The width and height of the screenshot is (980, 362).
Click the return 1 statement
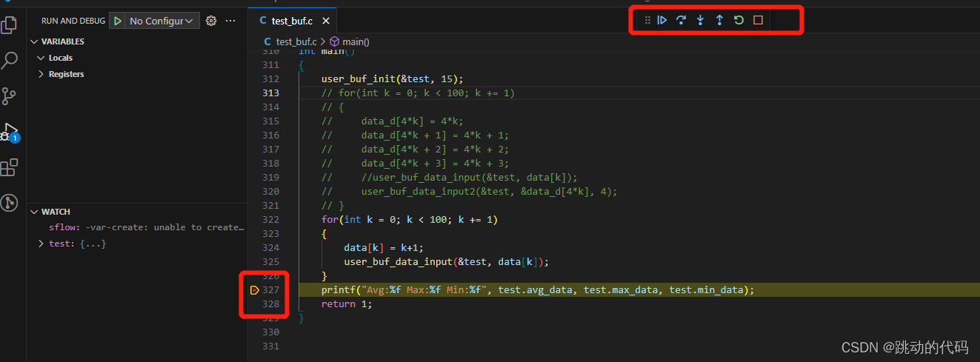347,304
